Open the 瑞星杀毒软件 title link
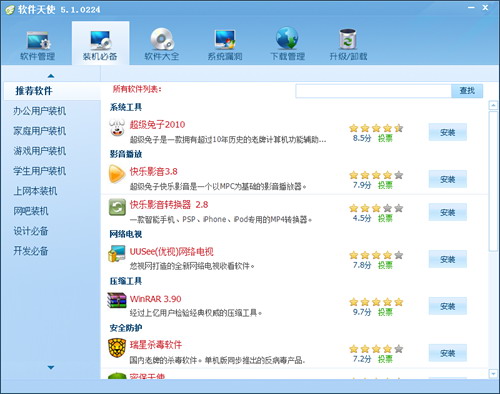The width and height of the screenshot is (500, 394). click(x=156, y=345)
